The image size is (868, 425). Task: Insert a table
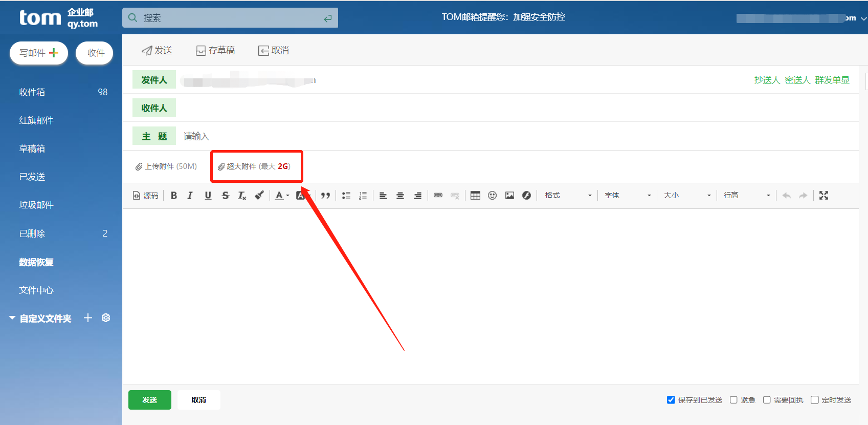pyautogui.click(x=475, y=195)
